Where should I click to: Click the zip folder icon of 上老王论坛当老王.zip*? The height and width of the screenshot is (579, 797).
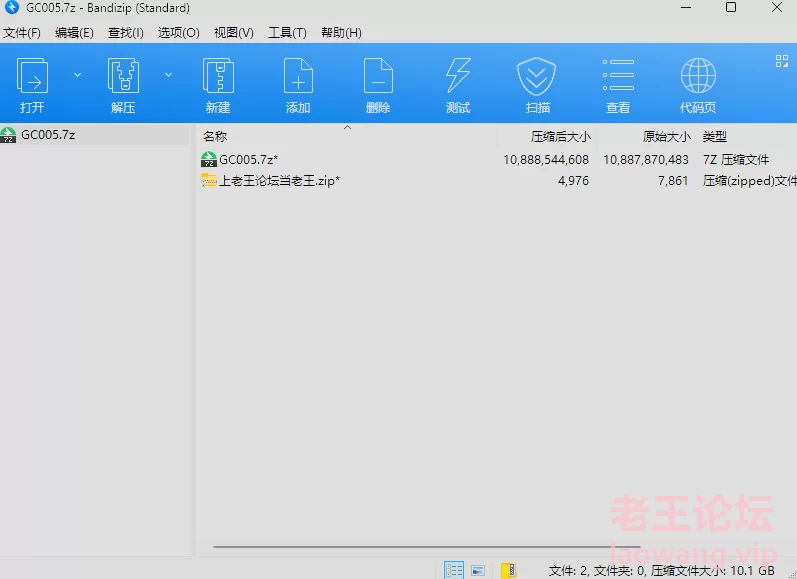pyautogui.click(x=208, y=180)
